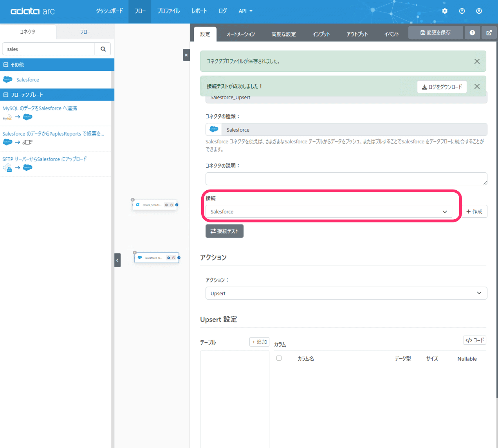This screenshot has width=498, height=448.
Task: Open MySQL のデータをSalesforce へ連携 template
Action: 40,108
